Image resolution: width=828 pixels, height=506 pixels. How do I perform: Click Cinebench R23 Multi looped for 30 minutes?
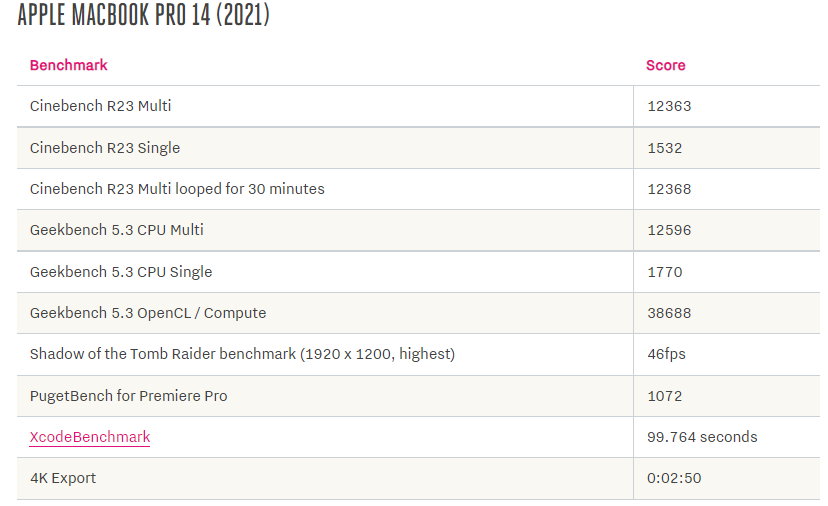click(177, 189)
